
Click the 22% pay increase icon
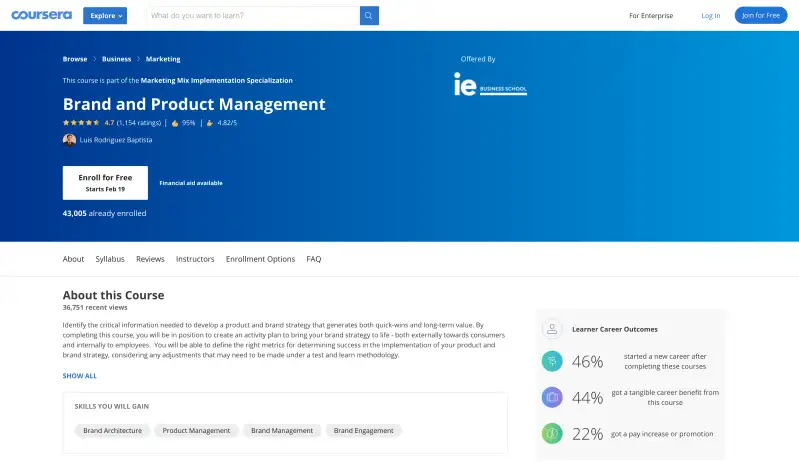tap(552, 433)
